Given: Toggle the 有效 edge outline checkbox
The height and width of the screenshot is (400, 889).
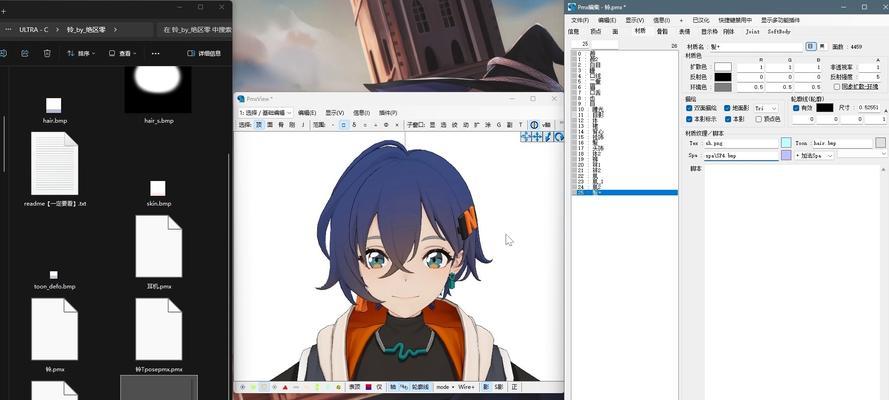Looking at the screenshot, I should click(796, 108).
